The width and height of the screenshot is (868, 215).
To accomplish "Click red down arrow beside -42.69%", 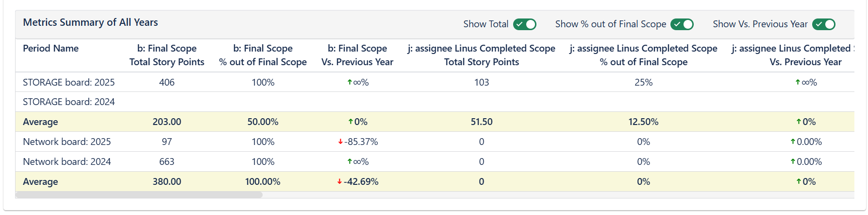I will (339, 181).
